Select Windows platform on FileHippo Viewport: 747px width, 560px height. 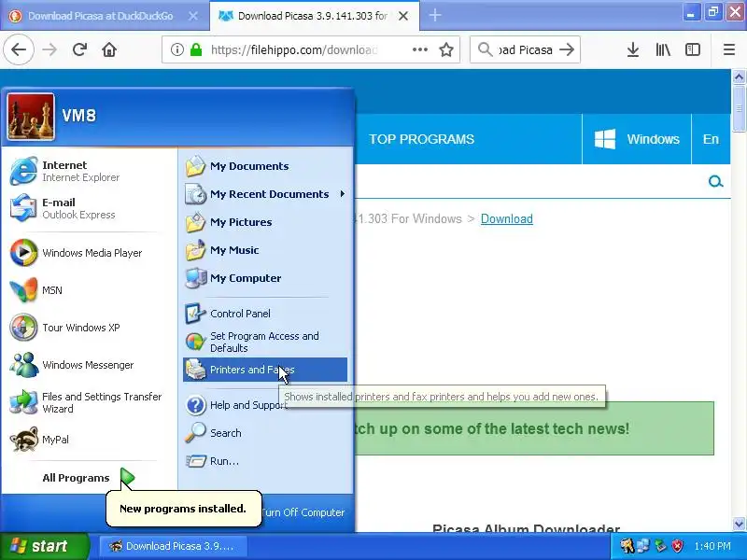pyautogui.click(x=637, y=139)
